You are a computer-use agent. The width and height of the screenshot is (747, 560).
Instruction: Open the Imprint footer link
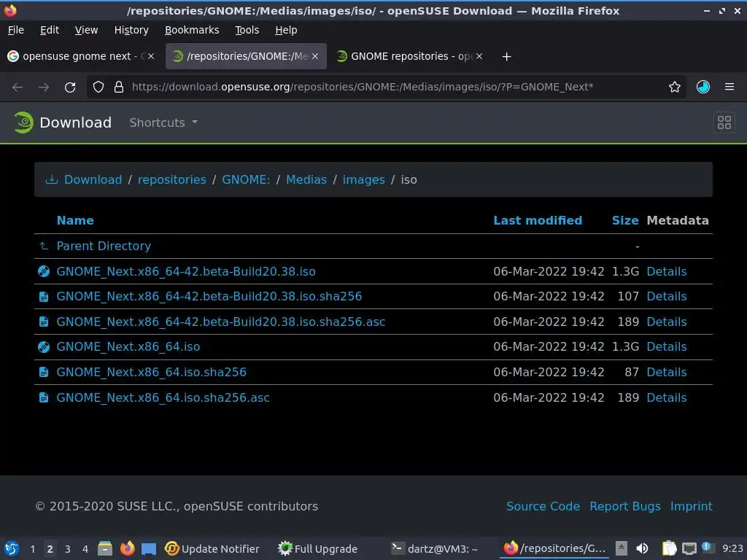(x=692, y=507)
